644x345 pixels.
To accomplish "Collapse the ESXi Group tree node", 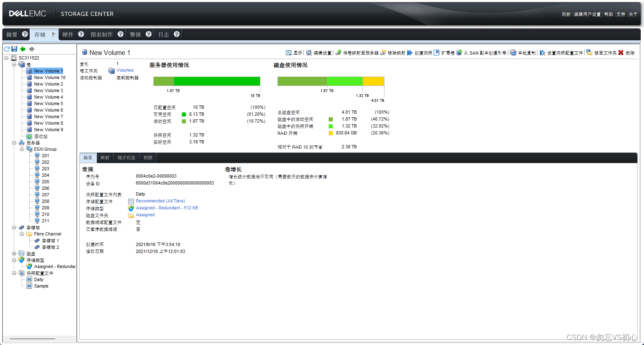I will 22,149.
